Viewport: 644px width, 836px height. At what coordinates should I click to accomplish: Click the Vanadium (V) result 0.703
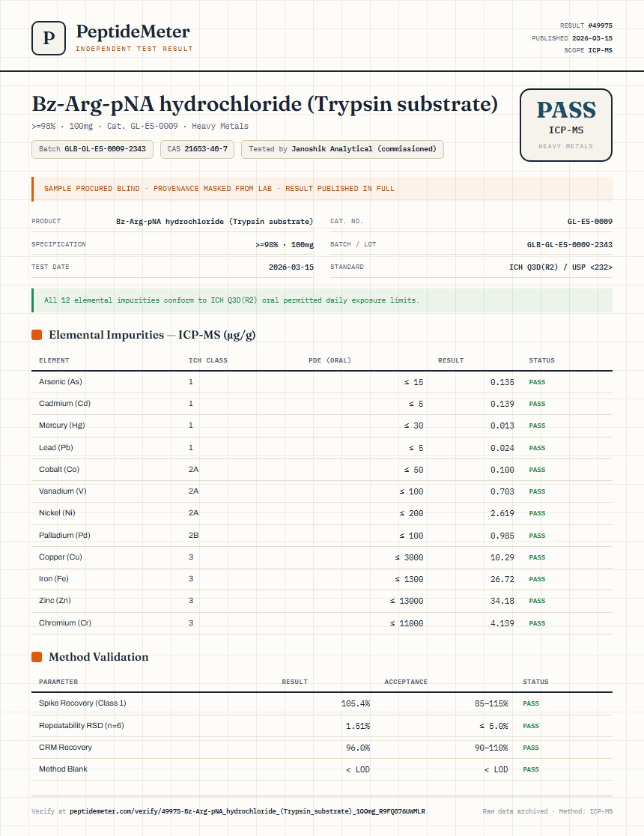[x=502, y=491]
